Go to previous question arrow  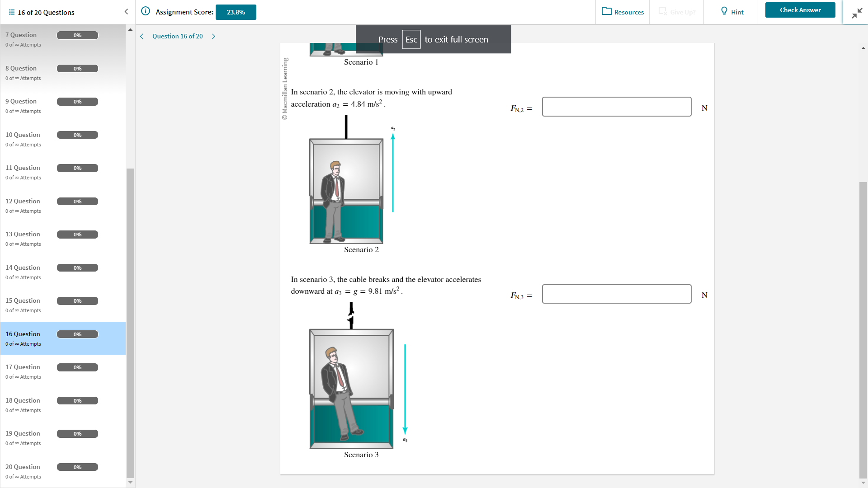(x=142, y=36)
